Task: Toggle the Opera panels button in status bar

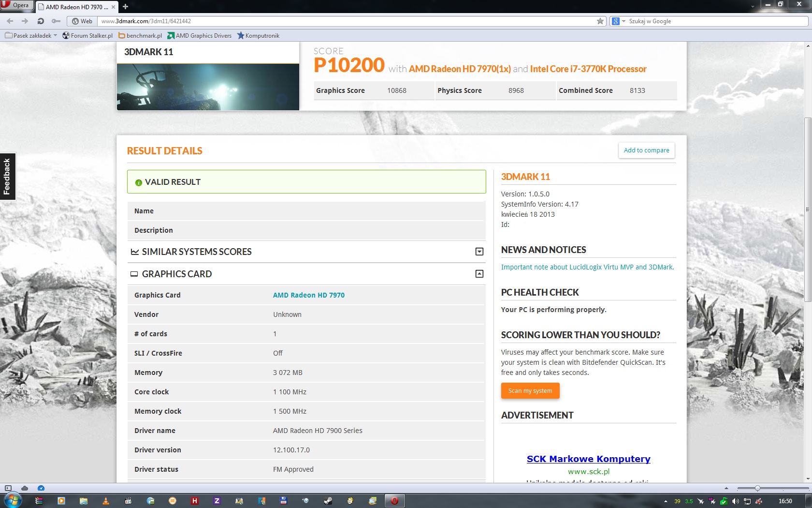Action: pos(8,488)
